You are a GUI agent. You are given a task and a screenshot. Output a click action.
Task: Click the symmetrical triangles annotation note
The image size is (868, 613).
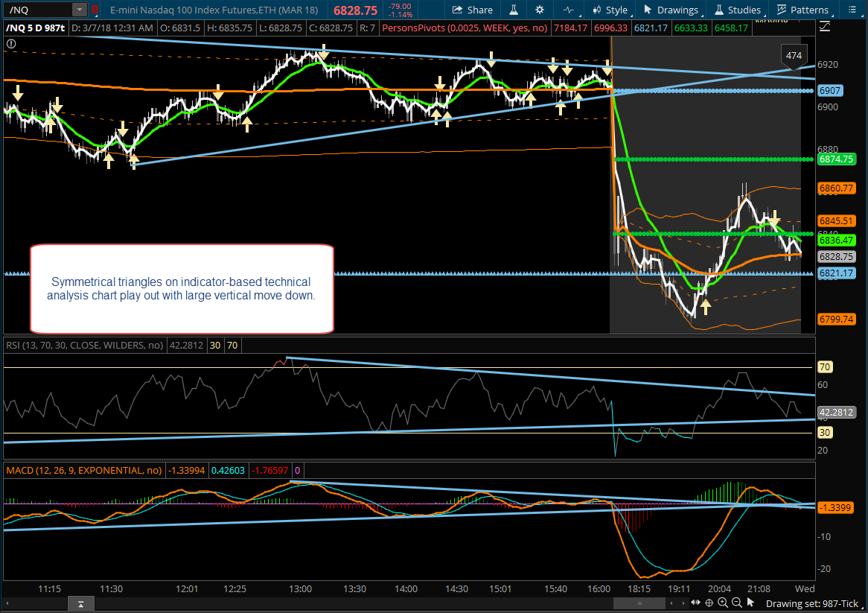(x=182, y=289)
